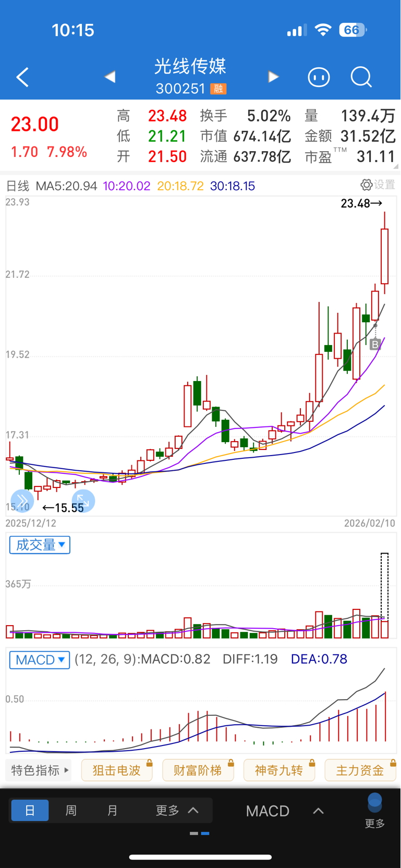Viewport: 401px width, 868px height.
Task: Tap 日线 chart type label
Action: coord(18,186)
